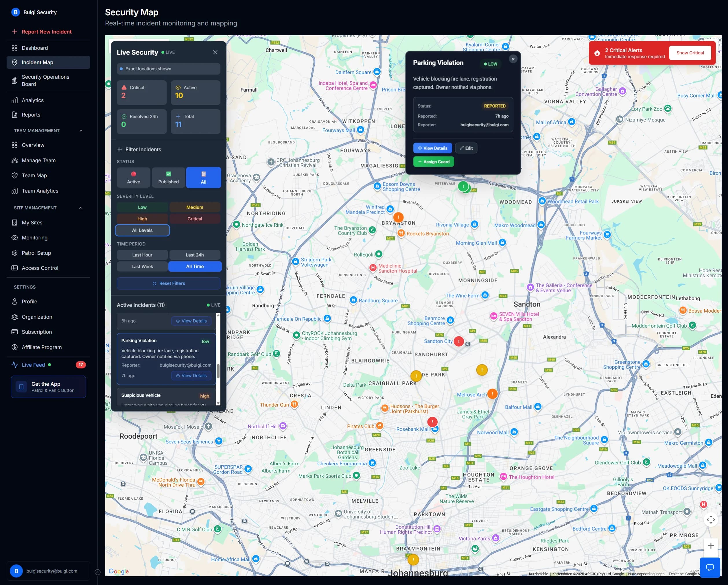
Task: Open Access Control under Site Management
Action: tap(40, 268)
